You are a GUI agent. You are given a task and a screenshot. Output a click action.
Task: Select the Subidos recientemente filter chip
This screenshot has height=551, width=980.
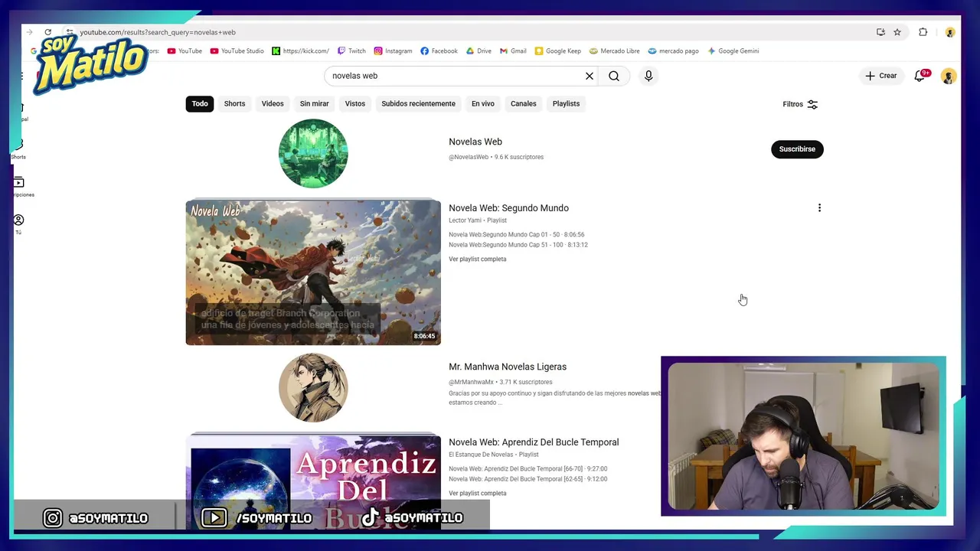point(418,103)
